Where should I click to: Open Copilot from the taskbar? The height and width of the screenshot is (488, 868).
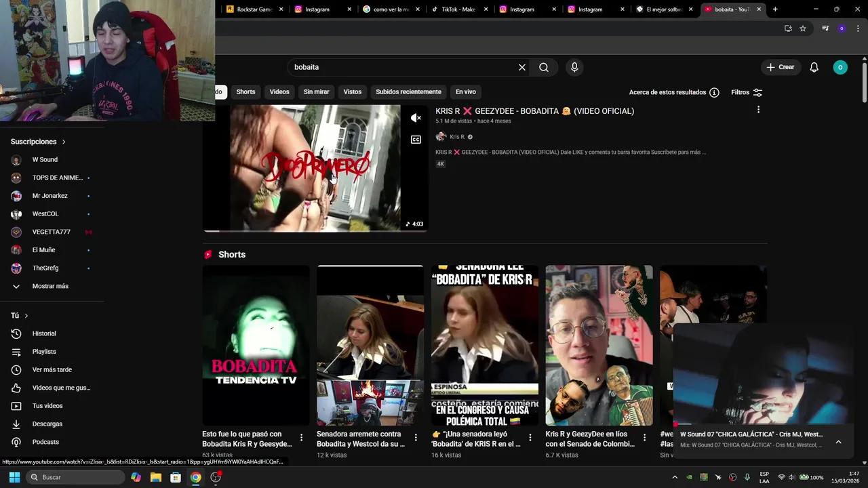tap(136, 477)
